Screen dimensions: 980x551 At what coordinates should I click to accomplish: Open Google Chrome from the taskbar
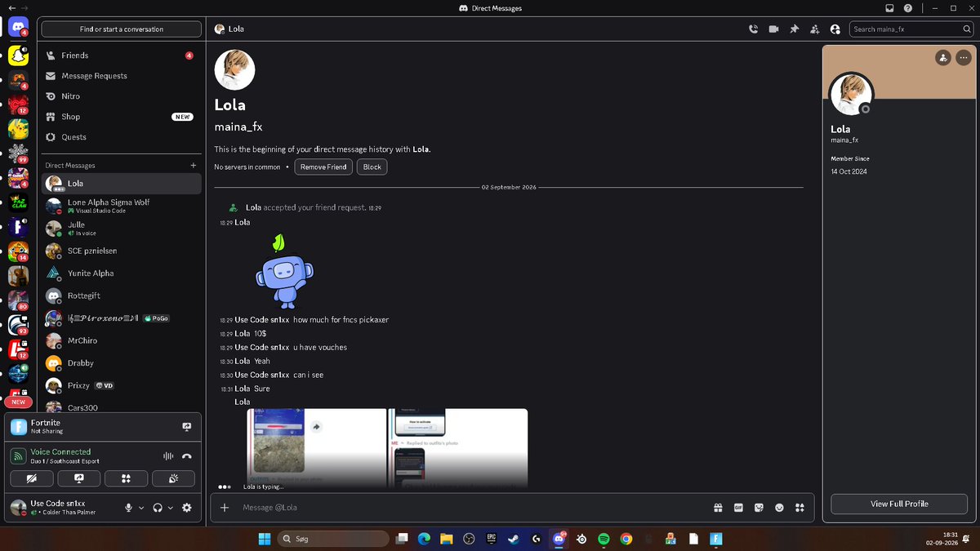coord(626,539)
